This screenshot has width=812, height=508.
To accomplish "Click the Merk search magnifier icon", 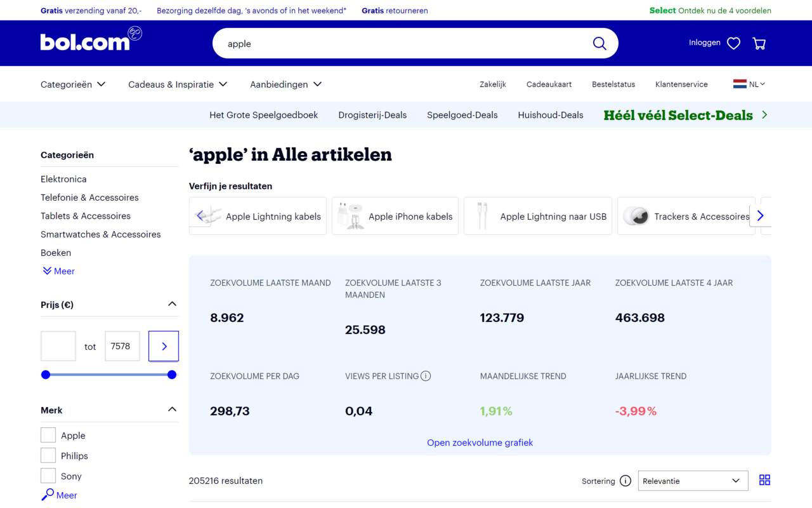I will point(48,495).
